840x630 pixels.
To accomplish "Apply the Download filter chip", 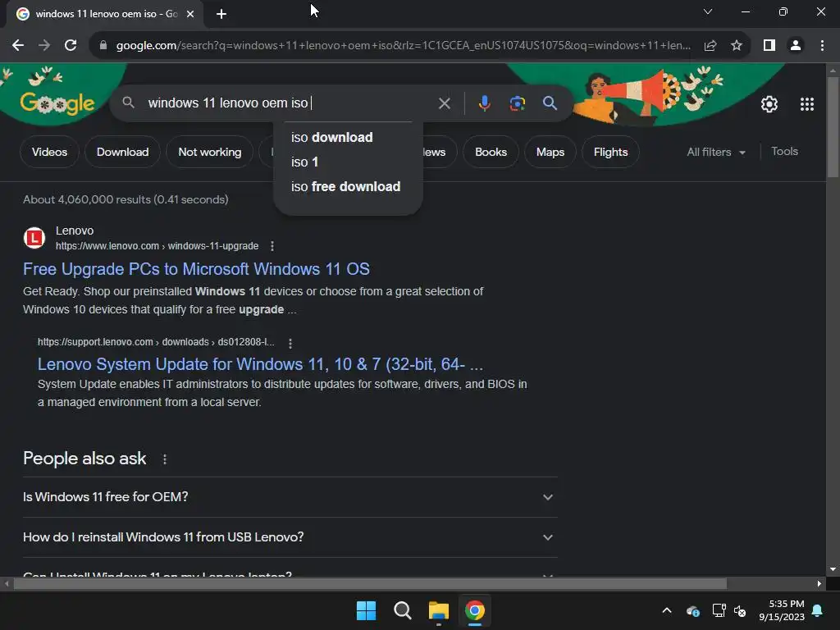I will coord(123,152).
